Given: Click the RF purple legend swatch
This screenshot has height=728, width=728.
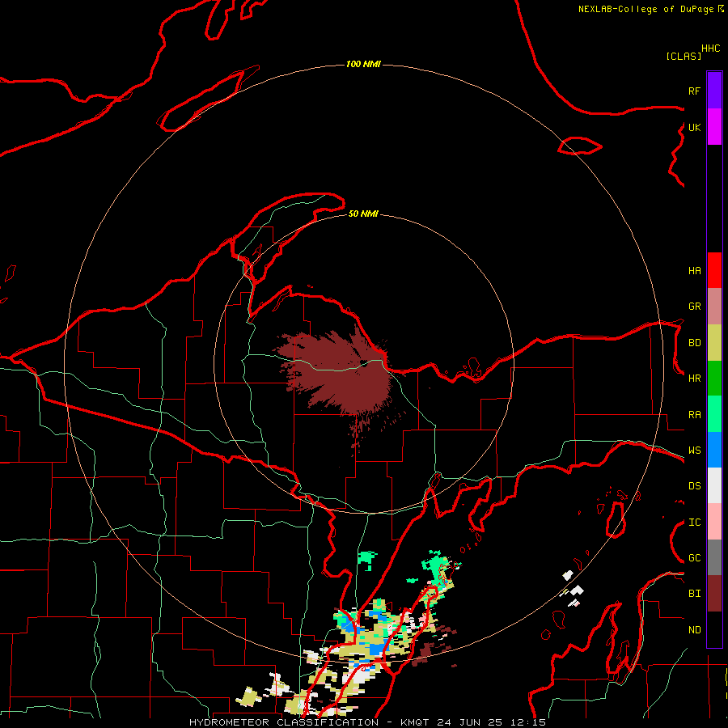Looking at the screenshot, I should coord(714,90).
